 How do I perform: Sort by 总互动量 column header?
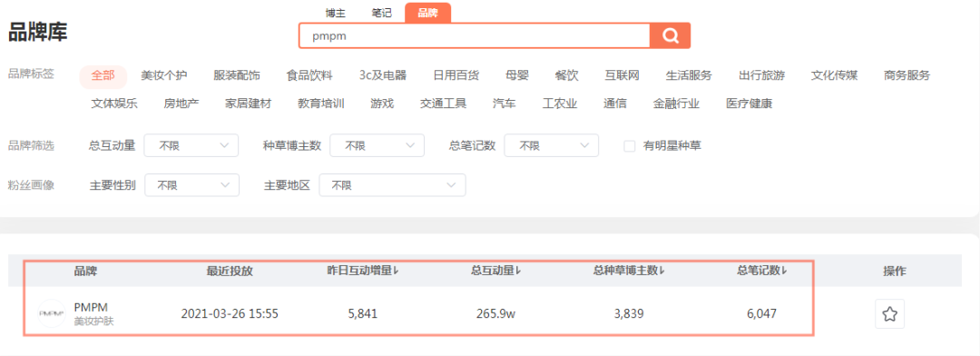pyautogui.click(x=496, y=271)
